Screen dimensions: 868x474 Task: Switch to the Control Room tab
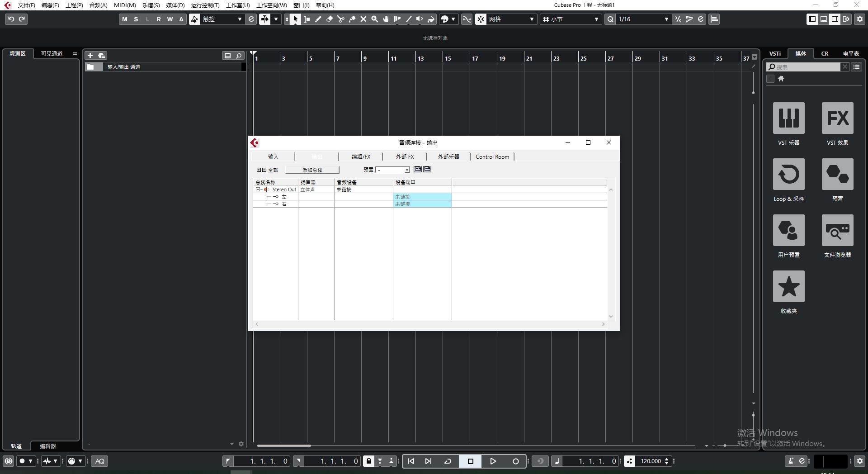(x=492, y=156)
